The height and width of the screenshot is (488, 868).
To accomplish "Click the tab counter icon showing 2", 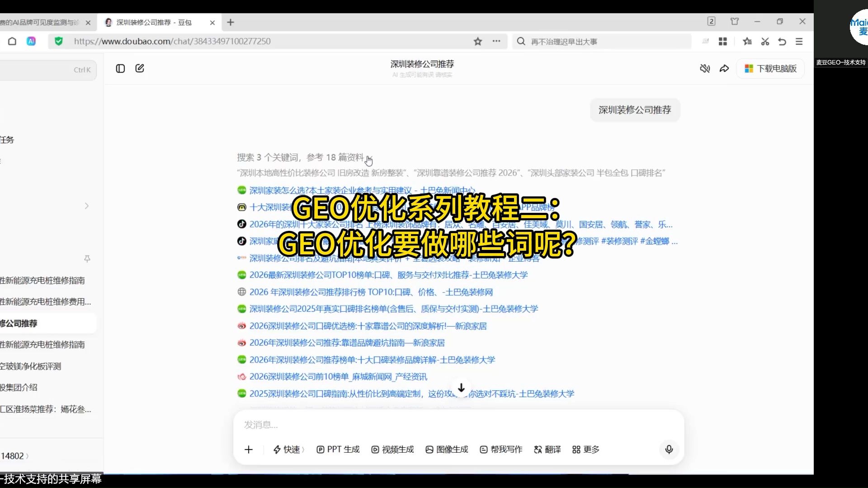I will click(x=711, y=21).
